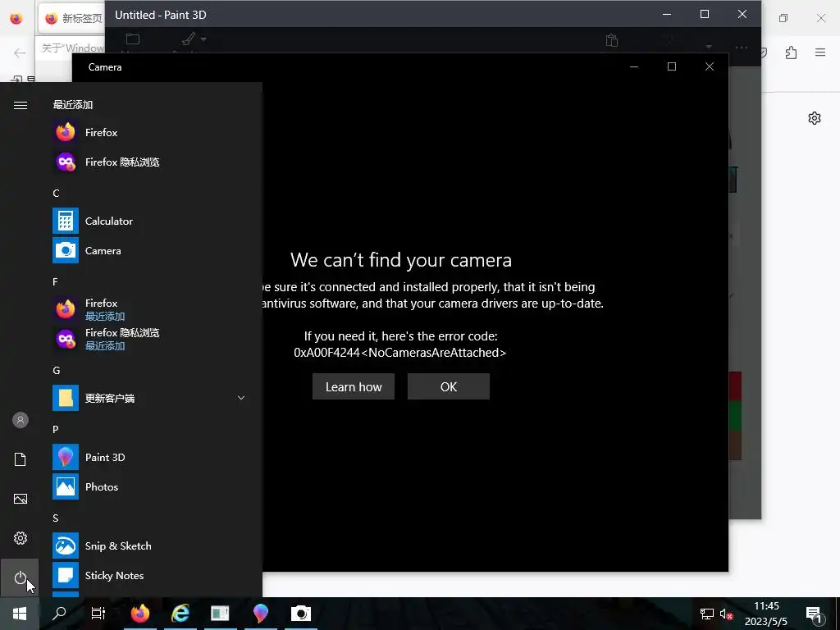Select the 新标签页 Firefox tab
The height and width of the screenshot is (630, 840).
[72, 18]
